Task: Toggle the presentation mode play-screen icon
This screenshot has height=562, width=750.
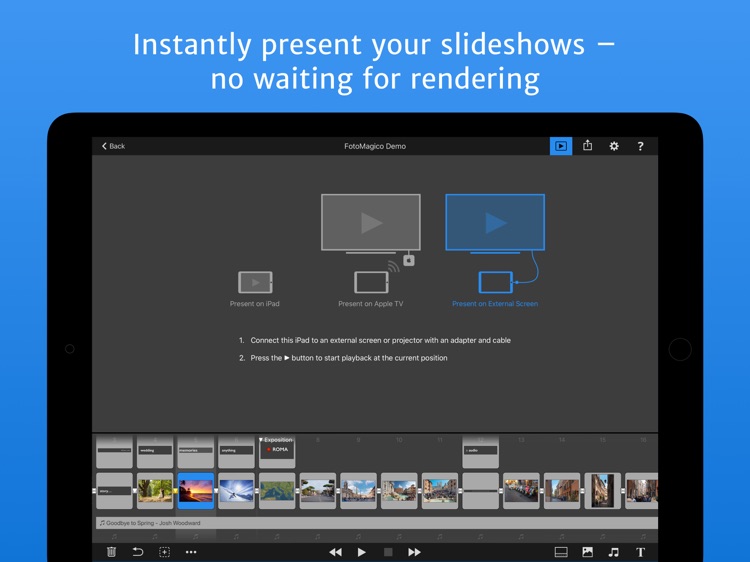Action: click(x=561, y=146)
